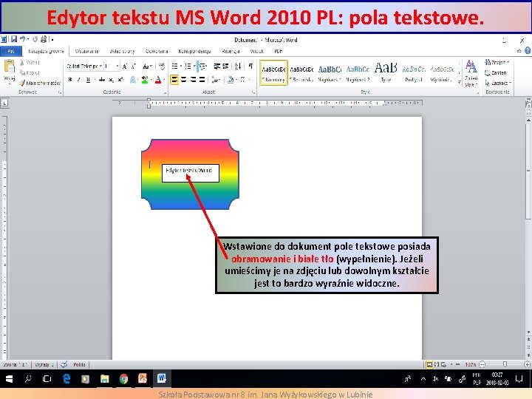The width and height of the screenshot is (532, 399).
Task: Apply the Nagłówek 2 style
Action: click(x=358, y=72)
